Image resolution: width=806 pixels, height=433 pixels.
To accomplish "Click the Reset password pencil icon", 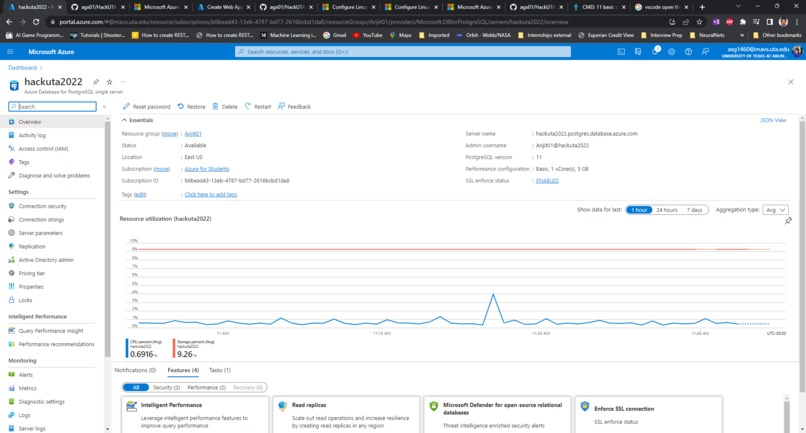I will 126,106.
